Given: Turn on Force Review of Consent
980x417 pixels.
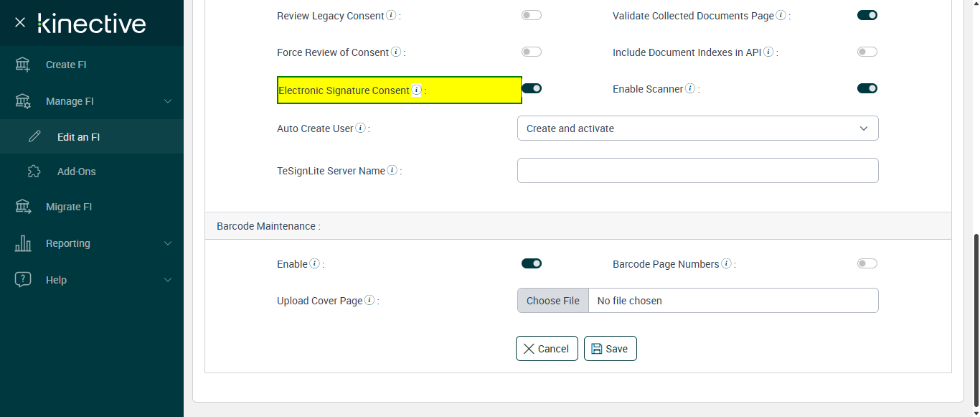Looking at the screenshot, I should 532,52.
